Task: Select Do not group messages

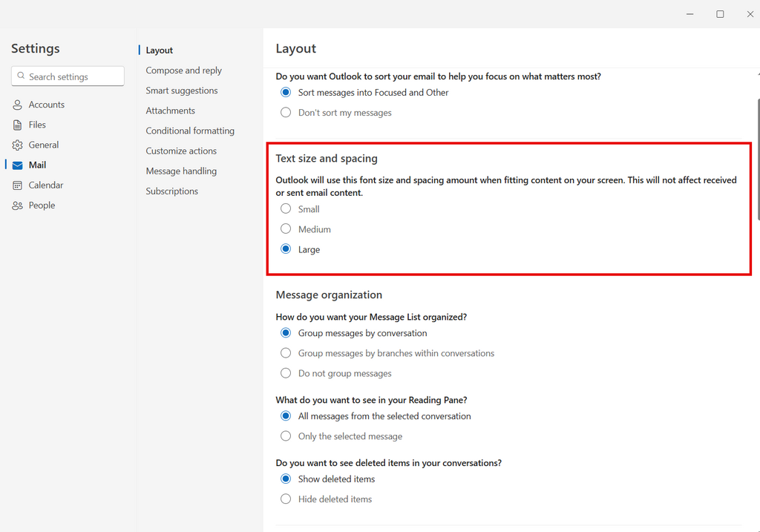Action: coord(286,373)
